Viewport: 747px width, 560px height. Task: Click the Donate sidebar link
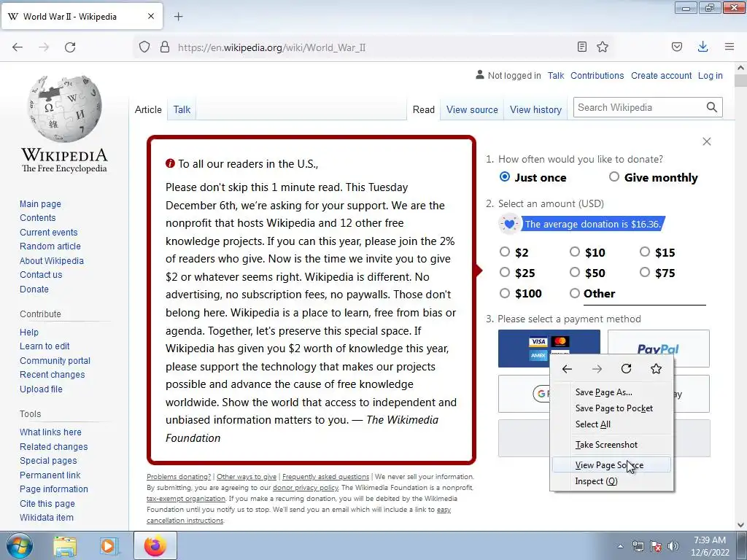(34, 289)
